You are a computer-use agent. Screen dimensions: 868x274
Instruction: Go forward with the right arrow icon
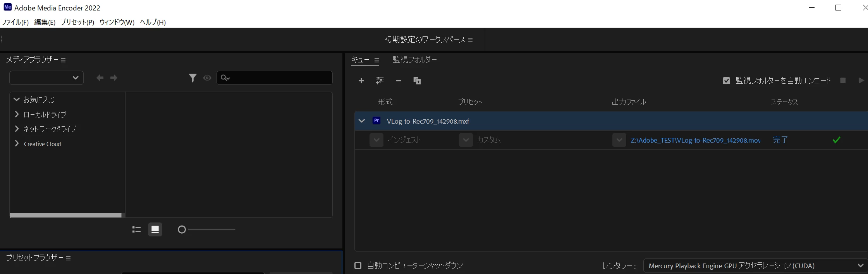[x=113, y=78]
